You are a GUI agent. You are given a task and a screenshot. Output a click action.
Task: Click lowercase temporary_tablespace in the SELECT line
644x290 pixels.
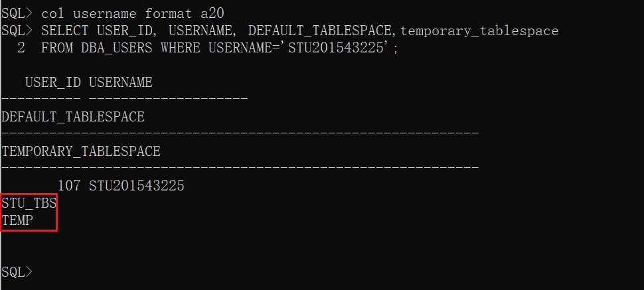479,31
